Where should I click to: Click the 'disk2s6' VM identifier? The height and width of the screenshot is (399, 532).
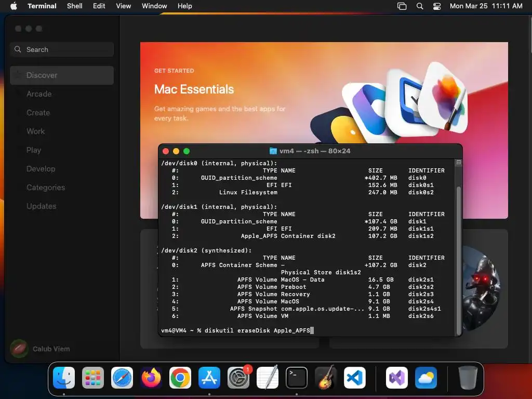(421, 316)
